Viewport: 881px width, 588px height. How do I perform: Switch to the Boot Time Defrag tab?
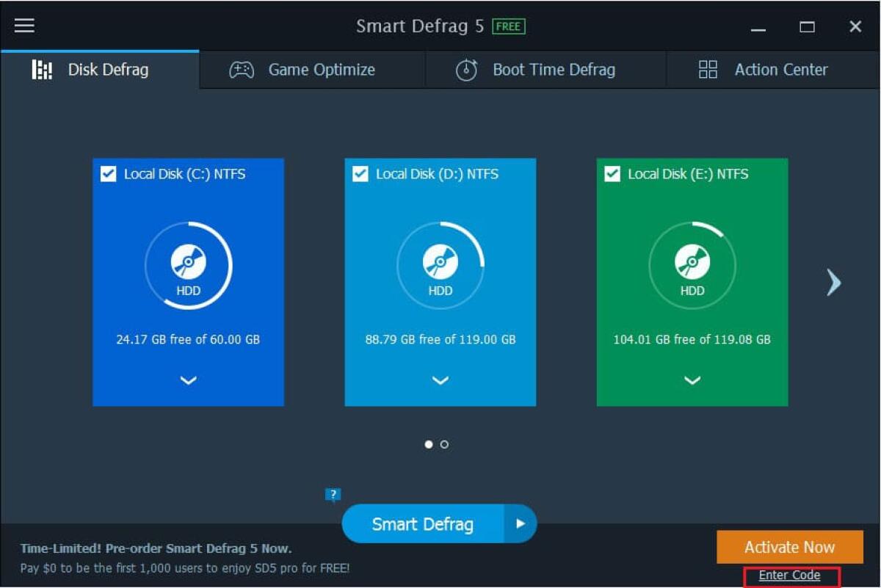point(554,69)
